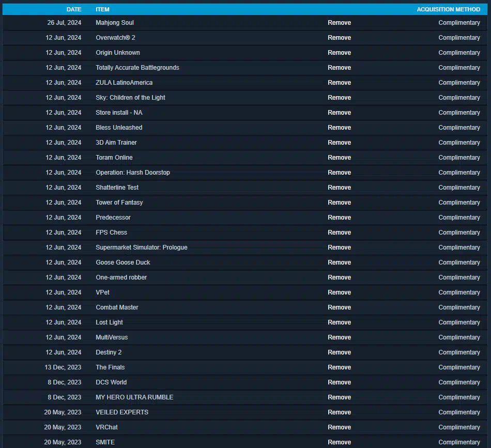Viewport: 491px width, 448px height.
Task: Click Remove for Overwatch 2
Action: 339,38
